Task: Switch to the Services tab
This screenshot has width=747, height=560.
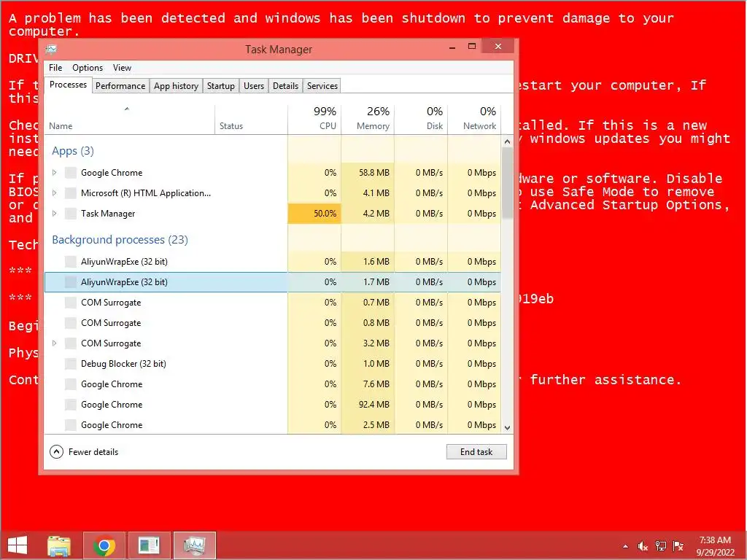Action: (x=322, y=86)
